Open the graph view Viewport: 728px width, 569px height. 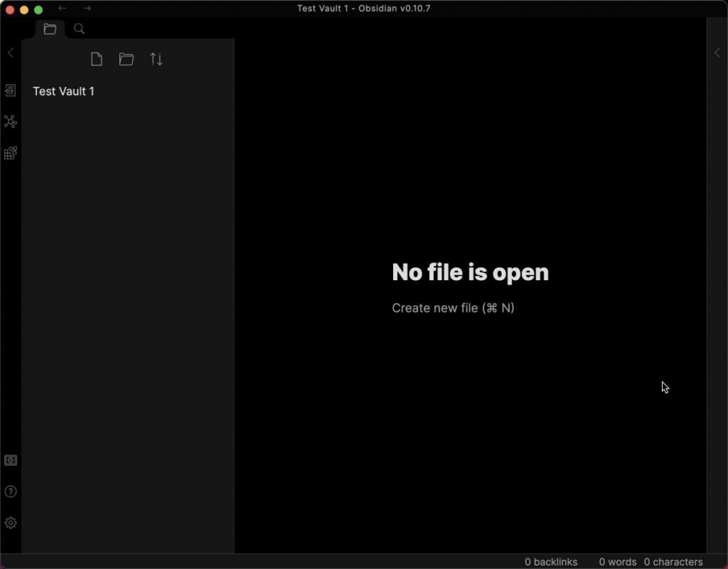pyautogui.click(x=10, y=122)
